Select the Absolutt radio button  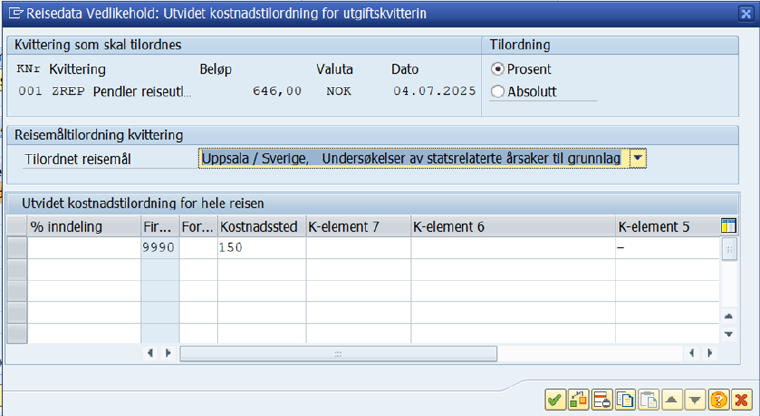497,91
